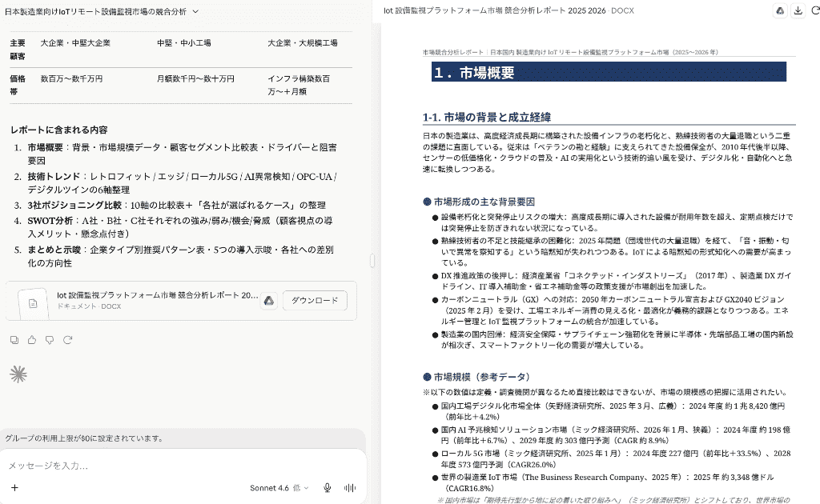Screen dimensions: 820x504
Task: Give thumbs up feedback on response
Action: pyautogui.click(x=32, y=340)
